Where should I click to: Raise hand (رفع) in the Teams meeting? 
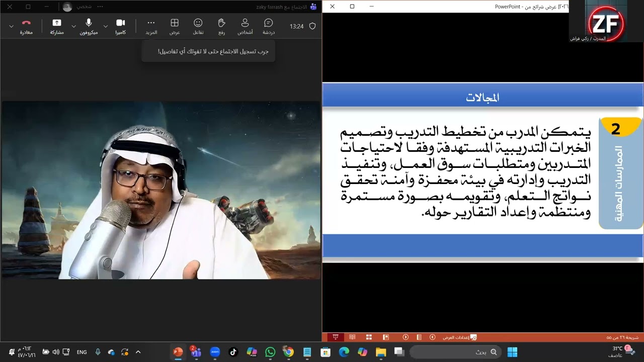point(221,26)
